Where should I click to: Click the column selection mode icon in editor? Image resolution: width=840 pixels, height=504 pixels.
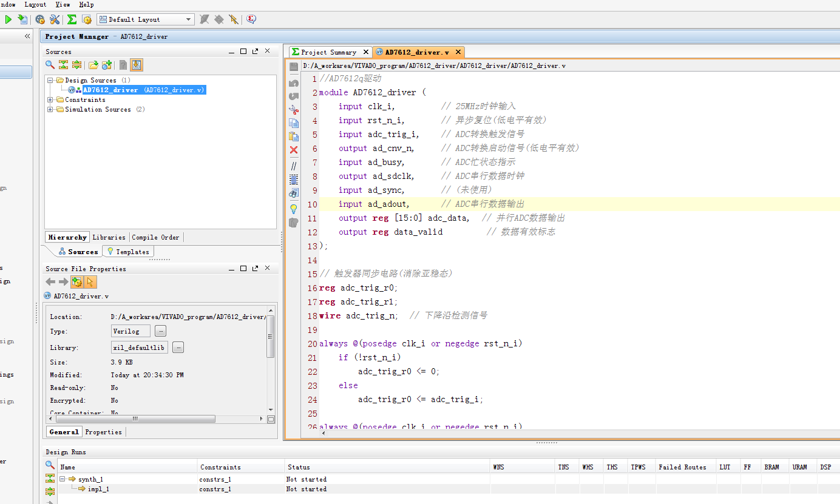click(294, 180)
